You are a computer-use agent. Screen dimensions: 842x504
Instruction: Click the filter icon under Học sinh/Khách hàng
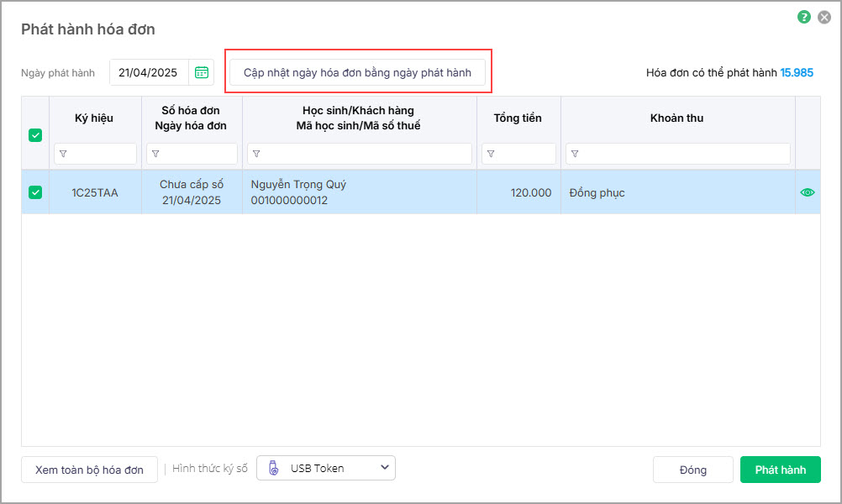[256, 154]
